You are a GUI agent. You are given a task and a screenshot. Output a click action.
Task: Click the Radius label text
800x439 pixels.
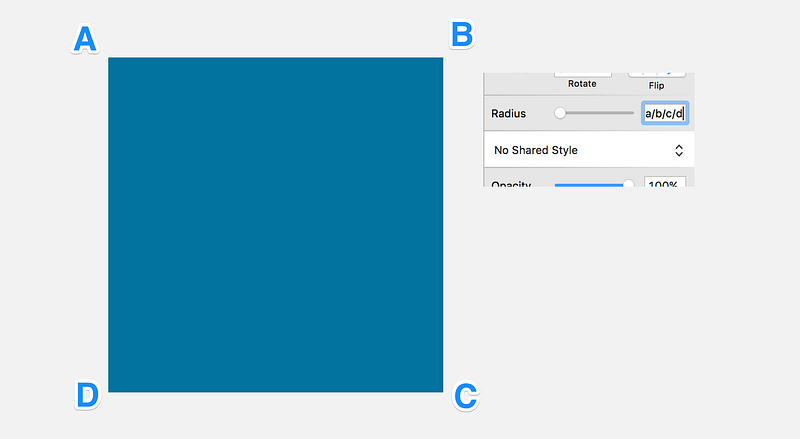[x=508, y=113]
